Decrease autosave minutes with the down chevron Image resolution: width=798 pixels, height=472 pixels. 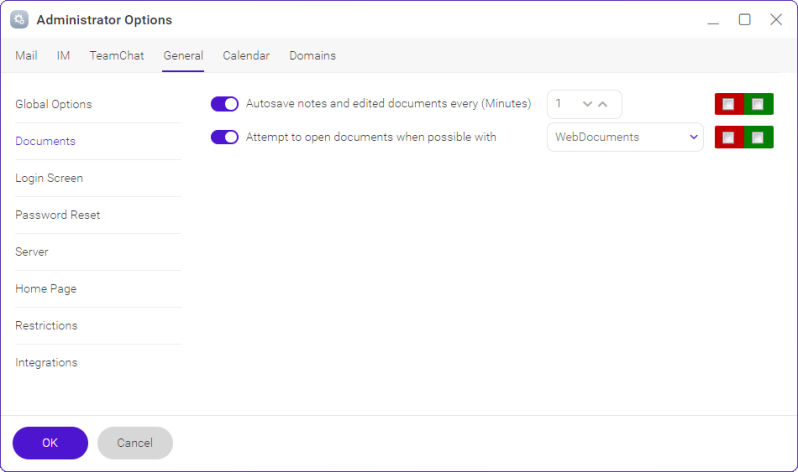(587, 104)
